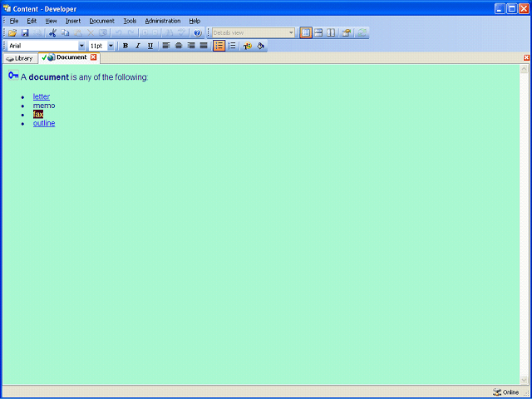Open the paint bucket fill color tool
Viewport: 532px width, 399px height.
click(x=260, y=46)
